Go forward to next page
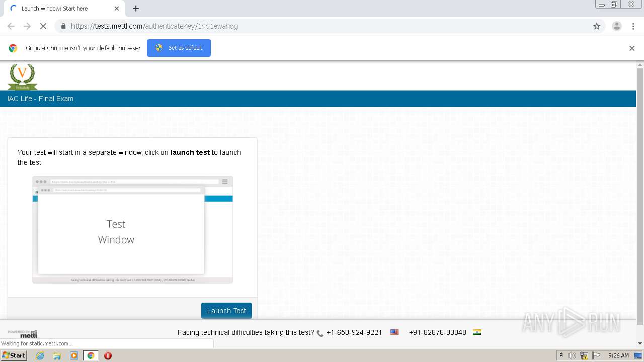 pos(27,26)
